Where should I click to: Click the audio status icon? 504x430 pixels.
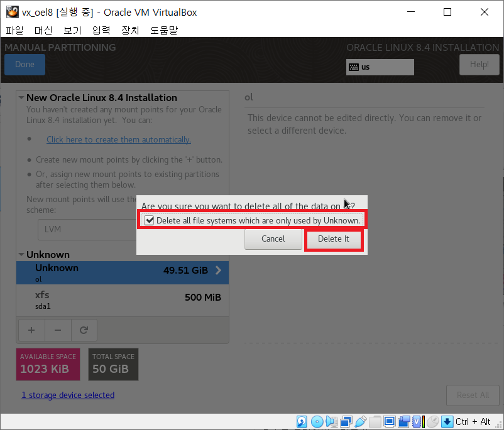[x=331, y=421]
